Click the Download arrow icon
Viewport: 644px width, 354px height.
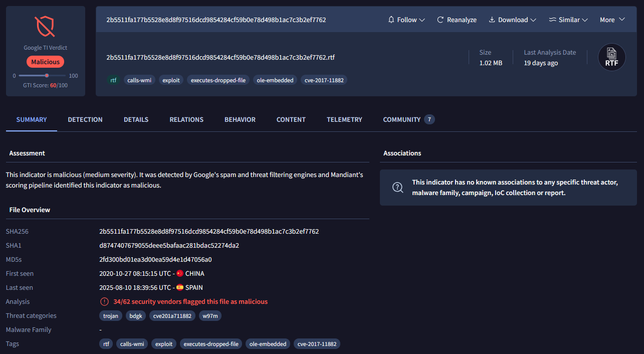point(492,20)
